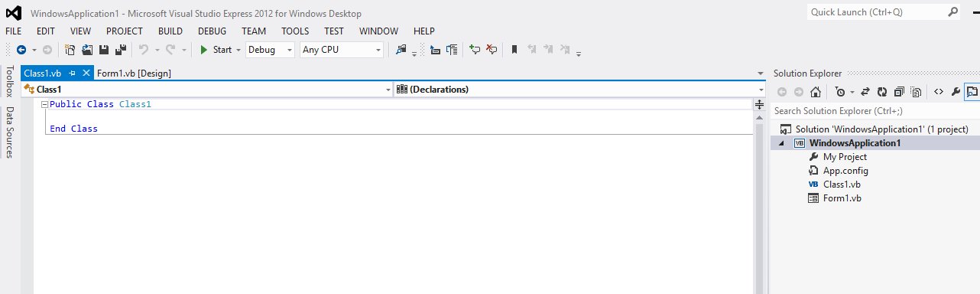The image size is (980, 294).
Task: Open the BUILD menu
Action: click(x=170, y=31)
